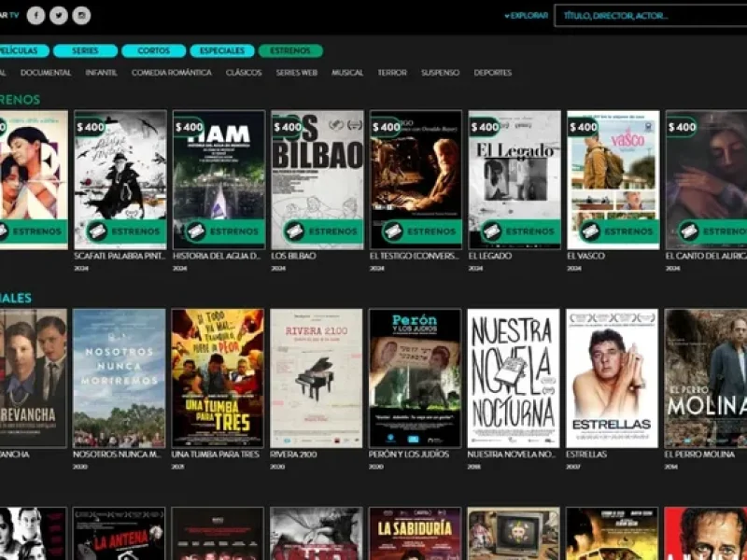Click the ticket icon on El Testigo poster
This screenshot has height=560, width=747.
tap(393, 231)
